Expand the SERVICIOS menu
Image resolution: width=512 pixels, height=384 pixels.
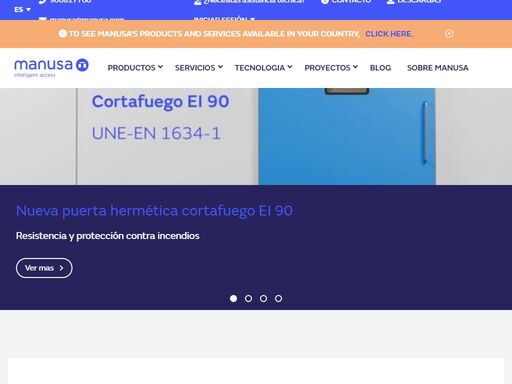coord(199,68)
